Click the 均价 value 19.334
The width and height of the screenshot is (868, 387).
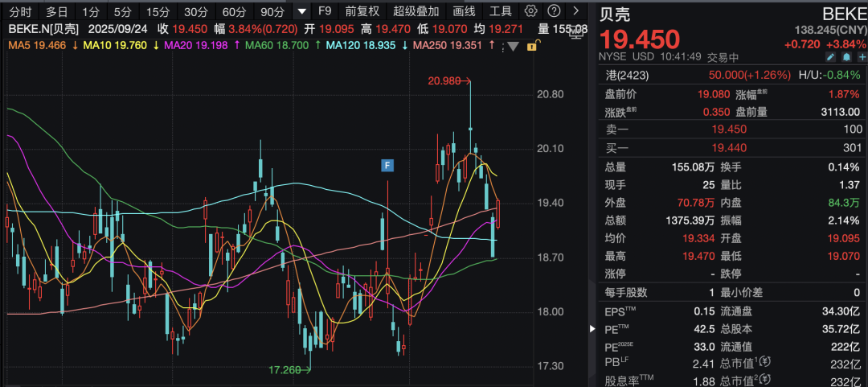point(698,238)
